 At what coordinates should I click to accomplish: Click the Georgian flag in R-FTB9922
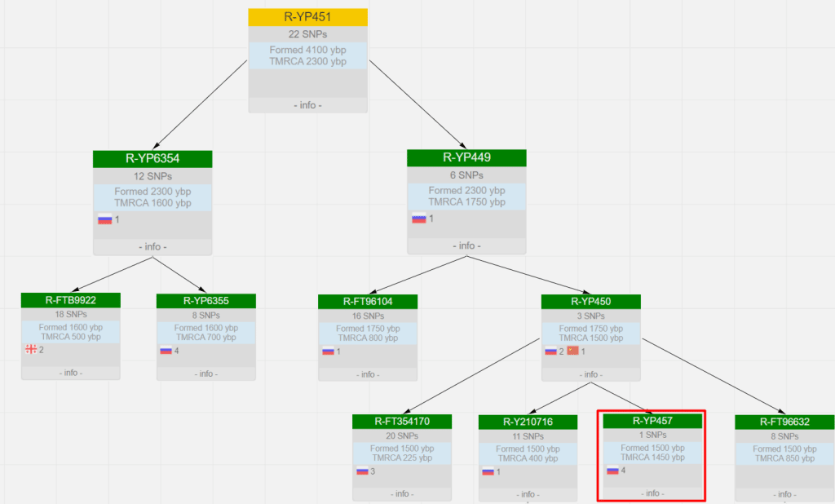tap(31, 350)
